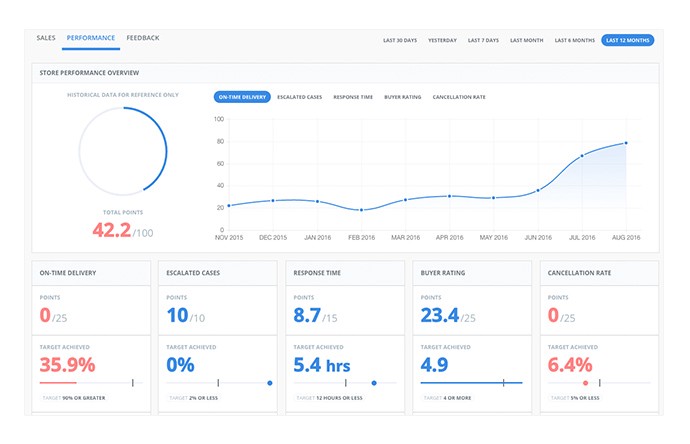Click the 42.2 total points value
This screenshot has height=444, width=690.
(x=111, y=230)
